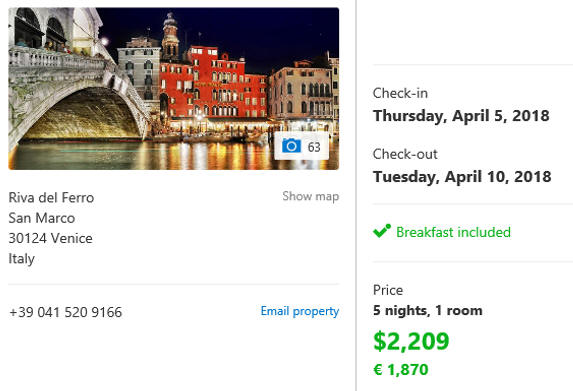Image resolution: width=573 pixels, height=391 pixels.
Task: Click the Price heading label
Action: click(388, 290)
